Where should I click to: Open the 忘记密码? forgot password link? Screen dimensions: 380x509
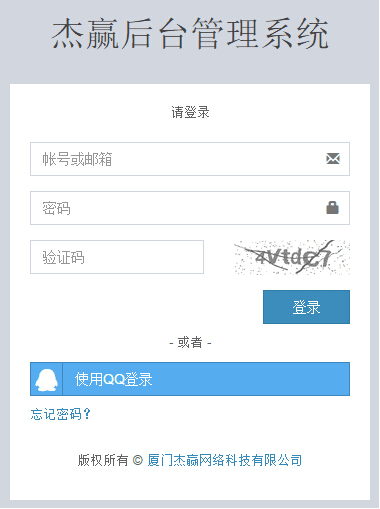[61, 414]
